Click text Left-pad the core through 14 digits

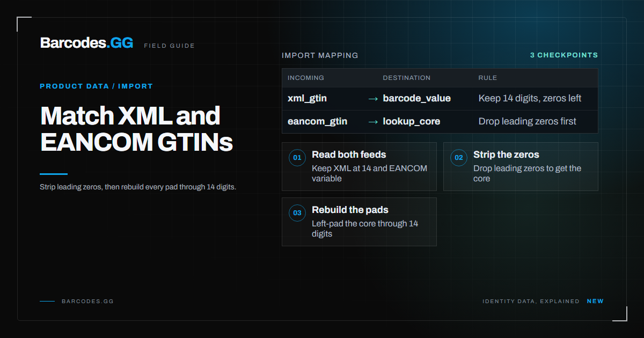pyautogui.click(x=365, y=229)
